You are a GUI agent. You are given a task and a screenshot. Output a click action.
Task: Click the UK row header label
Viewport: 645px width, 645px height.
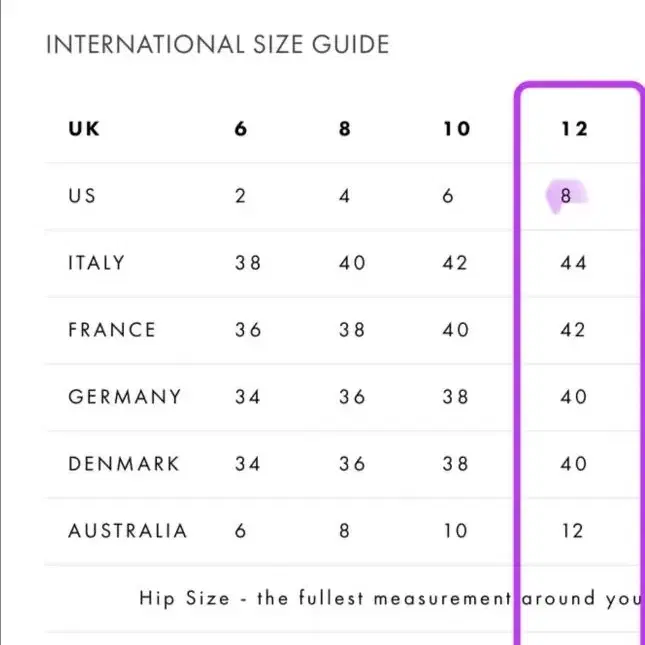(84, 129)
